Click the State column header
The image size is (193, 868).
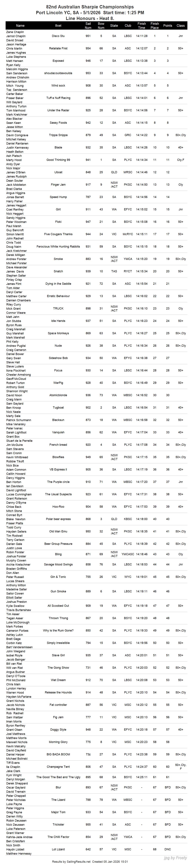pos(114,26)
